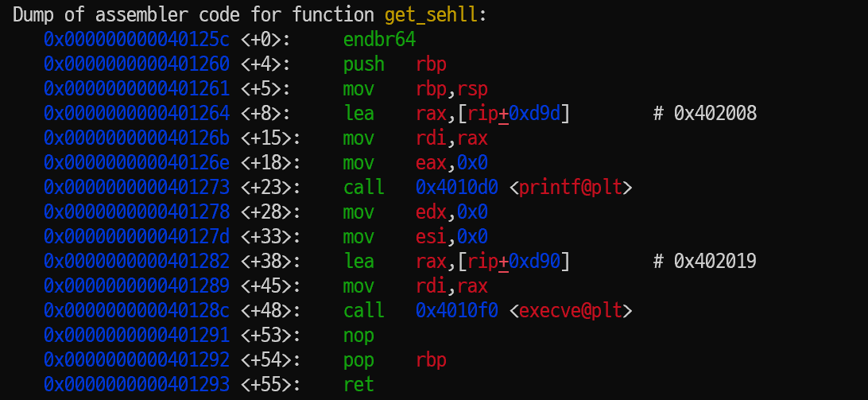Select the mov esi,0x0 instruction
The width and height of the screenshot is (868, 400).
(x=415, y=236)
